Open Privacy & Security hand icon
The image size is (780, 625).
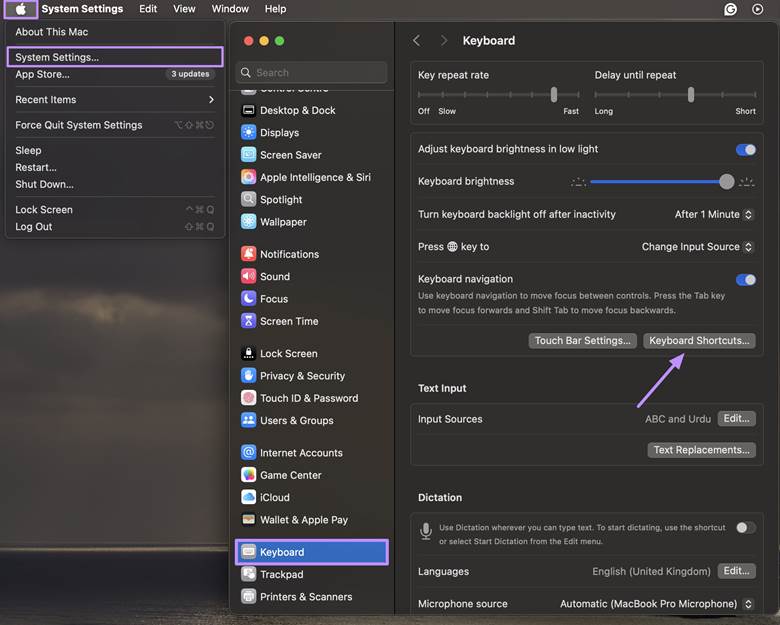point(248,376)
